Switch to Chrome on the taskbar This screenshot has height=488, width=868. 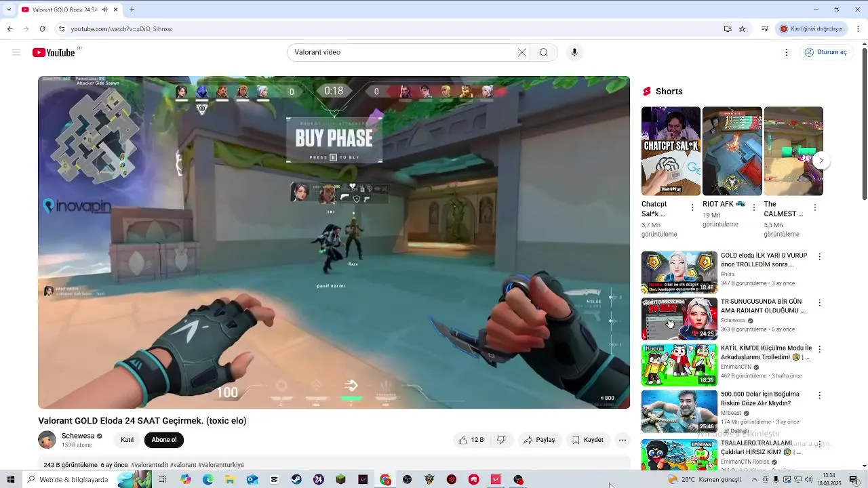click(x=385, y=479)
